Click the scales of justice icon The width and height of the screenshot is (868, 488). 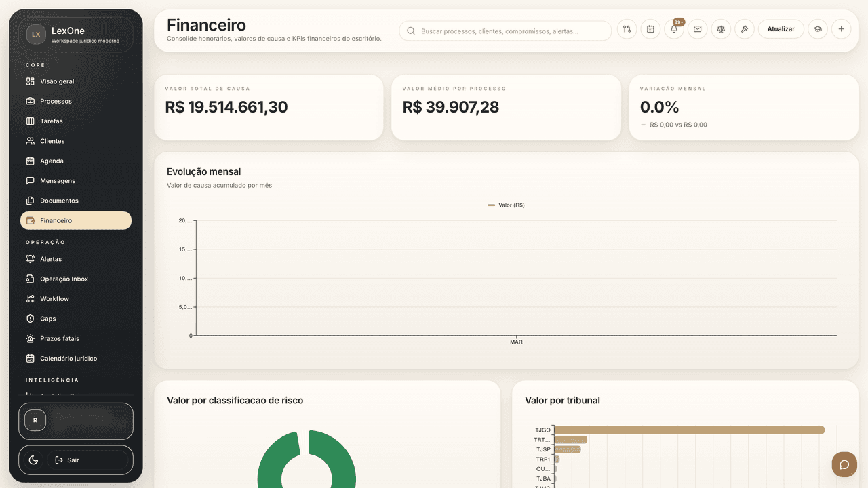721,29
